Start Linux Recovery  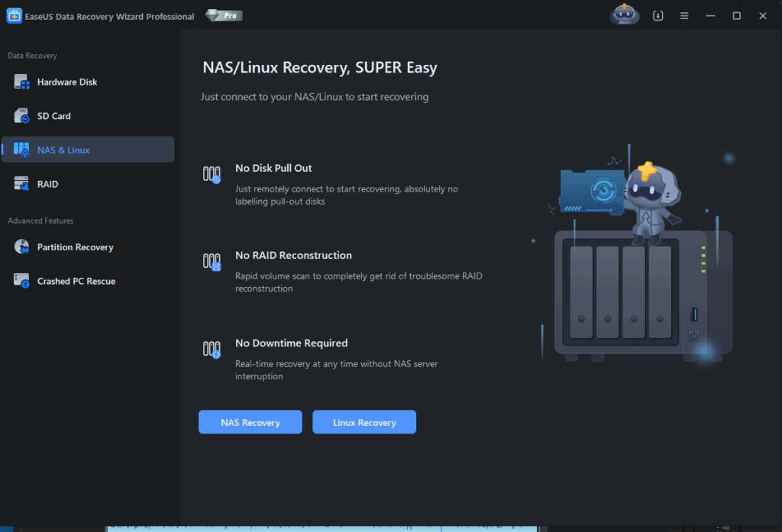pos(364,422)
